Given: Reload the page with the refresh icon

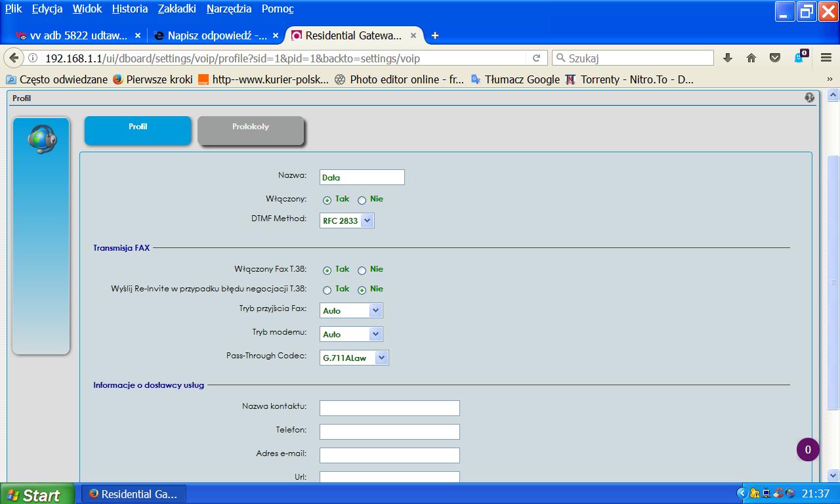Looking at the screenshot, I should pos(536,58).
